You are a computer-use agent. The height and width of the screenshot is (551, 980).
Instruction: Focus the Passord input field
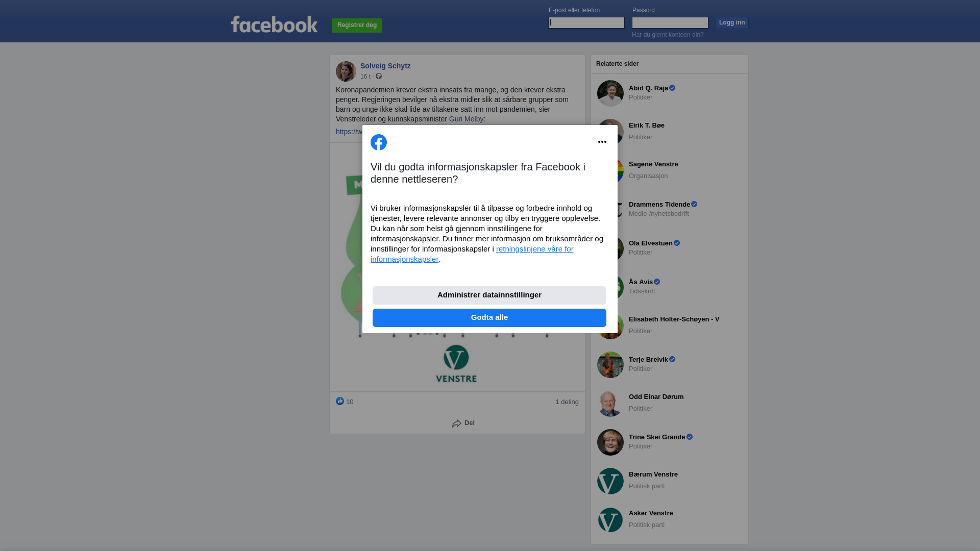670,22
